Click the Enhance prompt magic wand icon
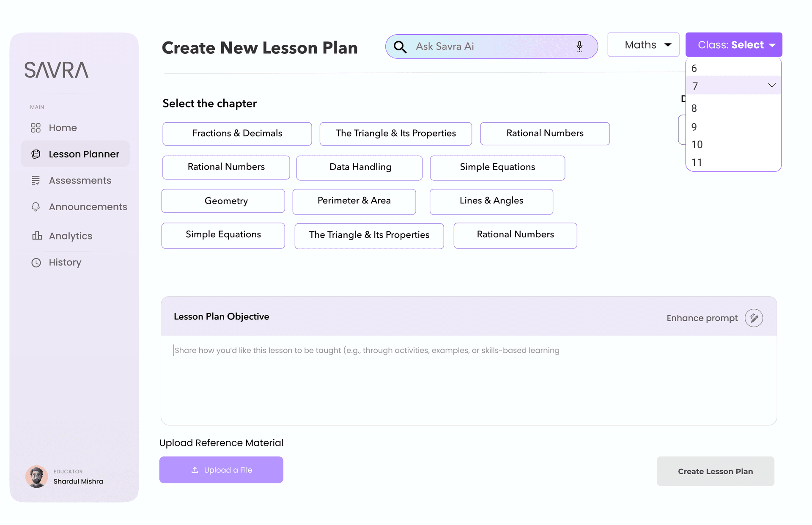Viewport: 812px width, 525px height. (754, 318)
